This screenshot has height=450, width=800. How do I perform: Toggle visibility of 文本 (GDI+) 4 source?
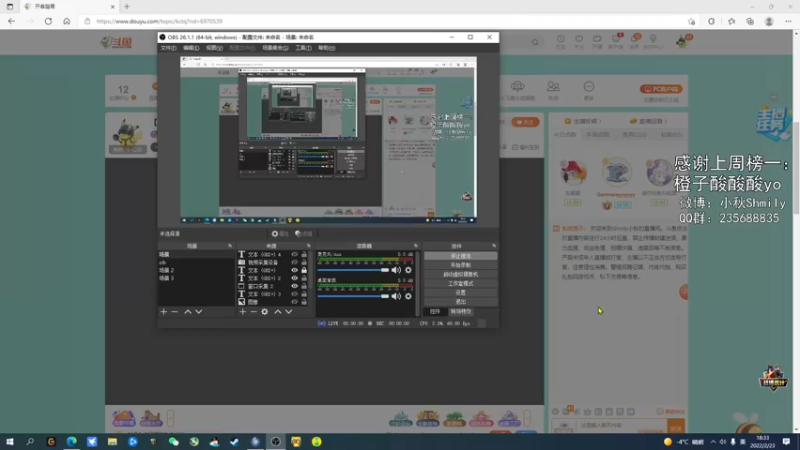(294, 254)
